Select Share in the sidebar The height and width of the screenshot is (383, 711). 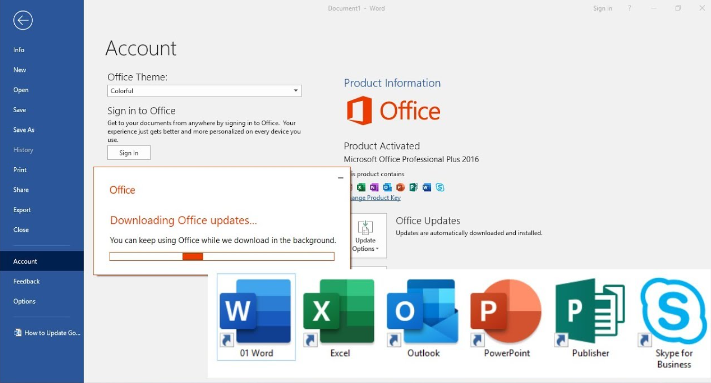coord(21,189)
